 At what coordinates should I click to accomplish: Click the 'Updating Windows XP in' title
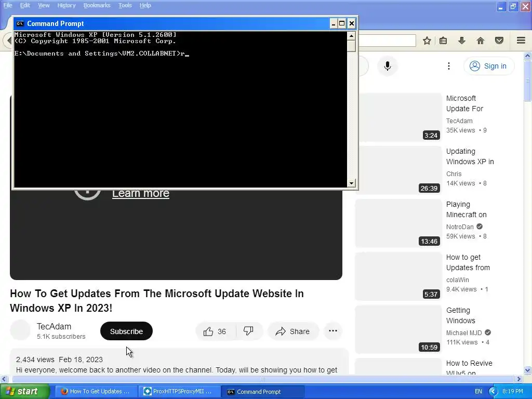coord(470,156)
